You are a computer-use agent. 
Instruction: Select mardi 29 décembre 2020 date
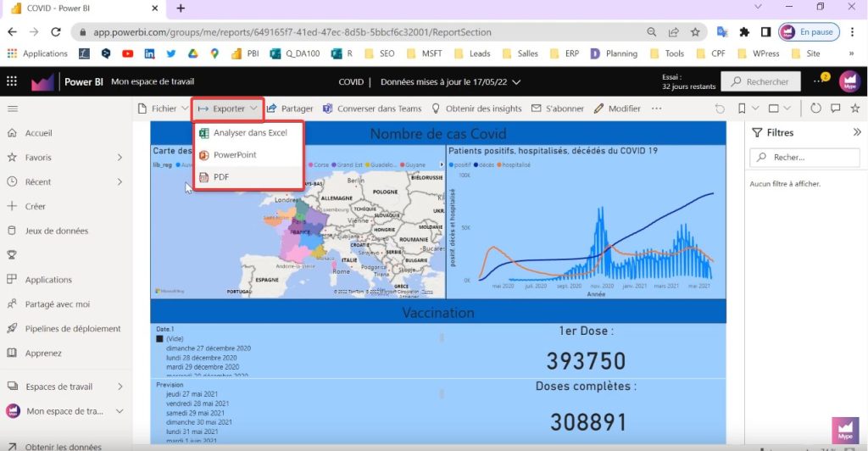click(x=203, y=367)
